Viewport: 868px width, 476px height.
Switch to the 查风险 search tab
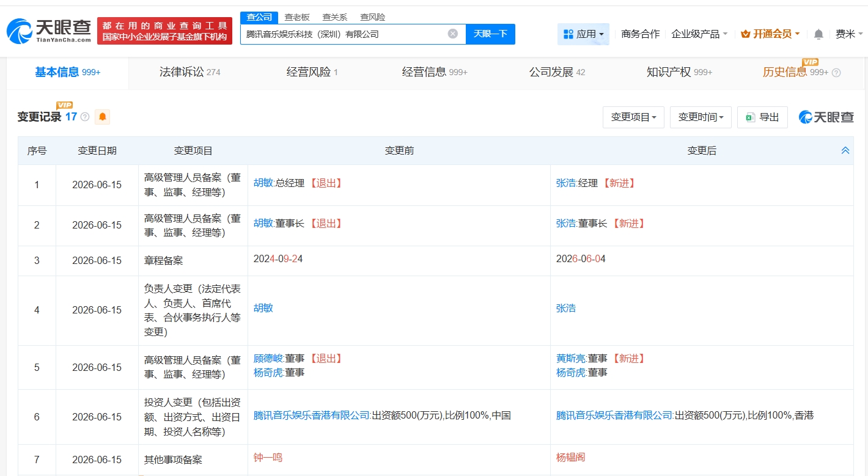(x=373, y=17)
